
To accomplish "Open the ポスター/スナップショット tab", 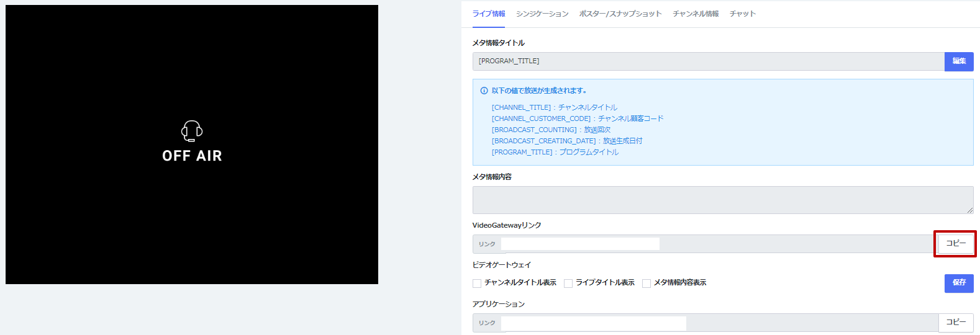I will click(620, 14).
